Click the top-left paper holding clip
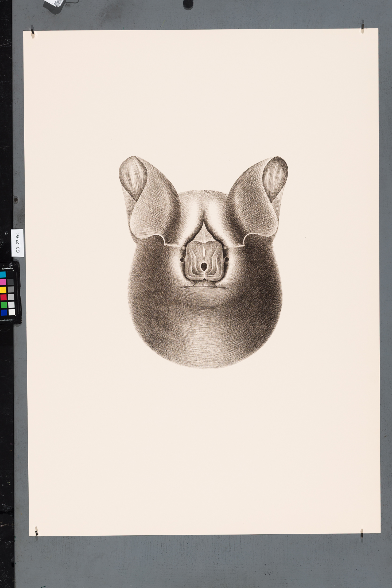The image size is (392, 588). point(33,31)
